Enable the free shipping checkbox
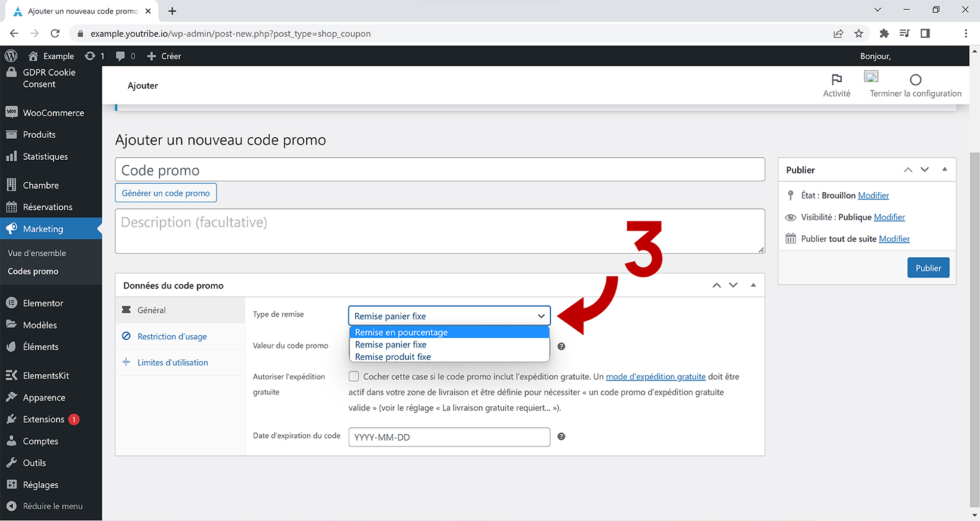 [x=354, y=377]
